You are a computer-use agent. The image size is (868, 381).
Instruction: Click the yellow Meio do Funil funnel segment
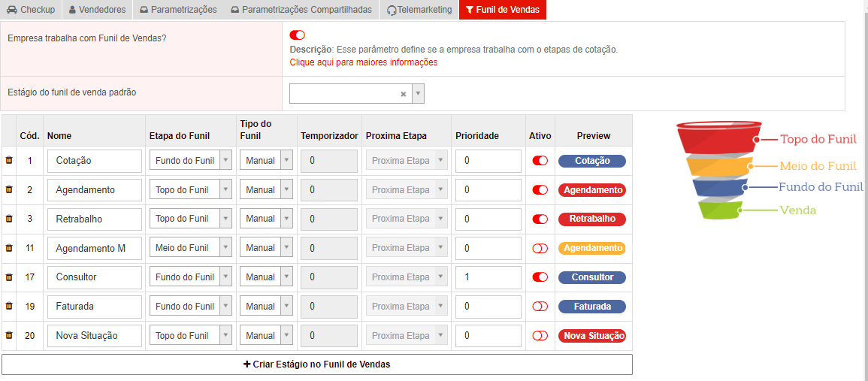[x=720, y=165]
